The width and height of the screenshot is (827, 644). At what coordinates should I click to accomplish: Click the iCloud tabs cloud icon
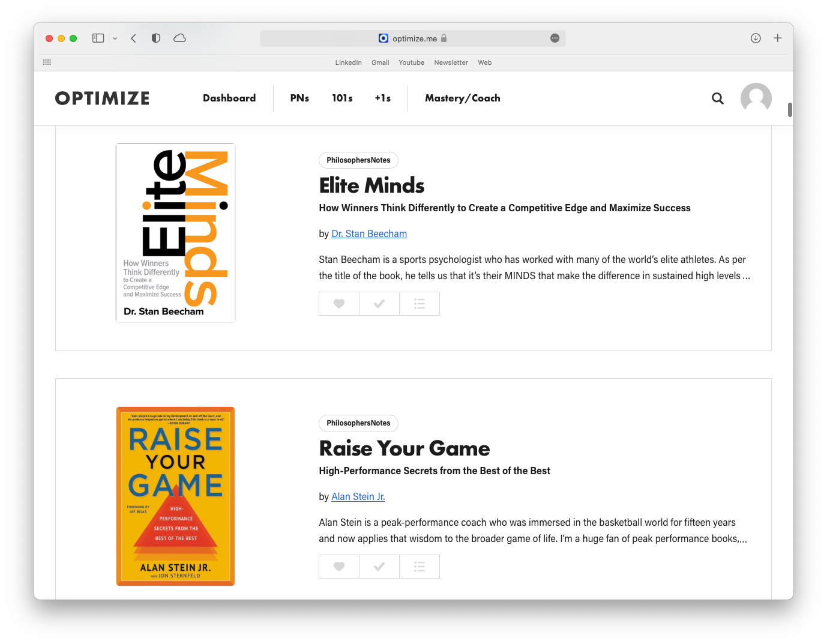click(179, 38)
